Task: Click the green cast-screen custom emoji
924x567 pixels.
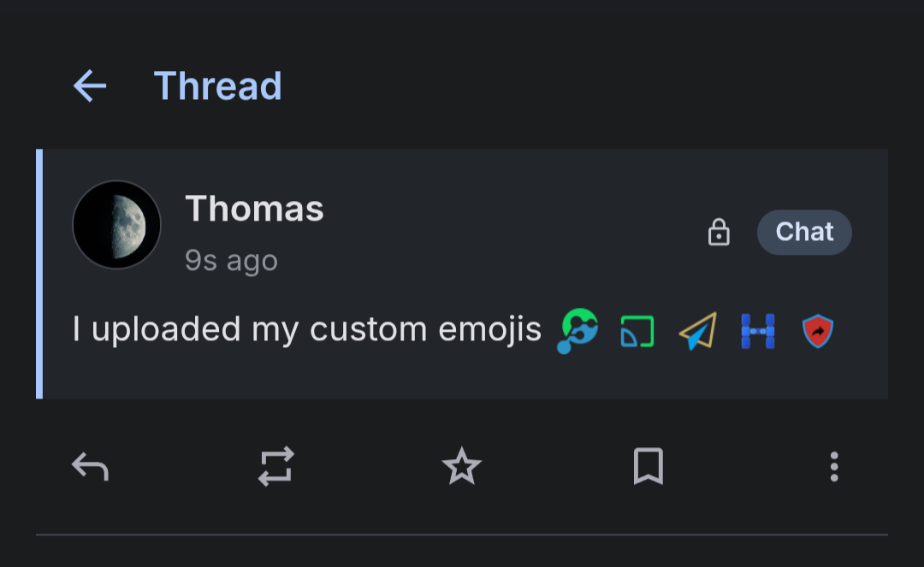Action: 637,332
